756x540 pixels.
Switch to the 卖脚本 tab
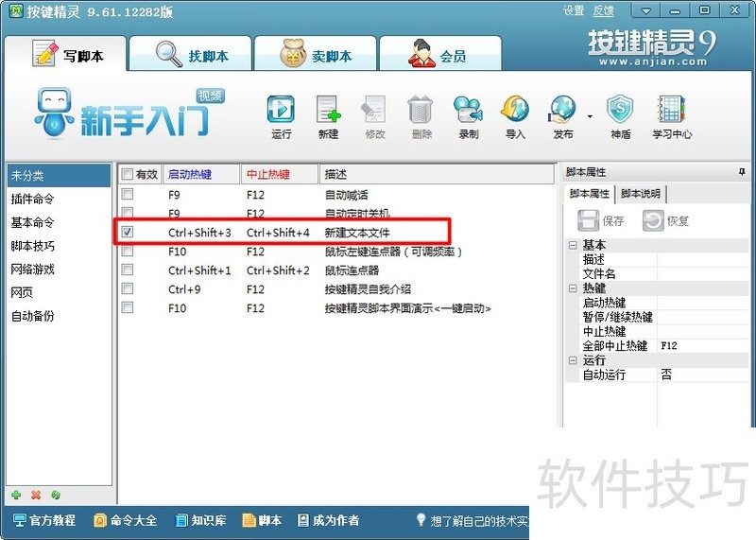pos(316,54)
